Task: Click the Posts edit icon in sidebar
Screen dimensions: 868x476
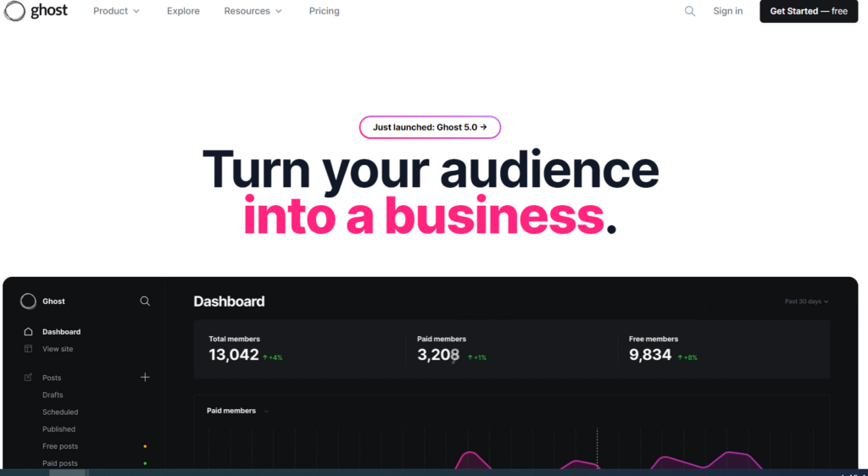Action: pyautogui.click(x=29, y=378)
